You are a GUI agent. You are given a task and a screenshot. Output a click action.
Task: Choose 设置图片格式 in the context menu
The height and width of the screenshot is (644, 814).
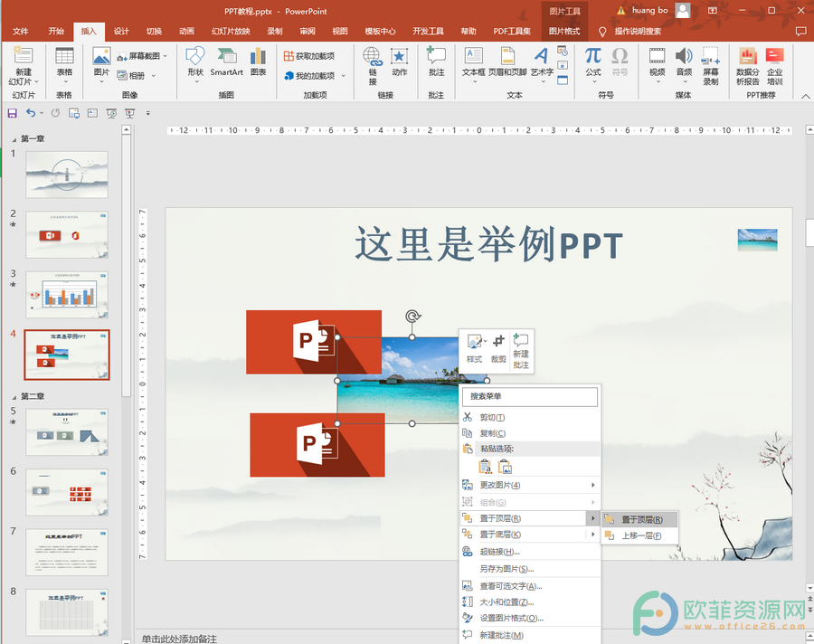coord(530,618)
